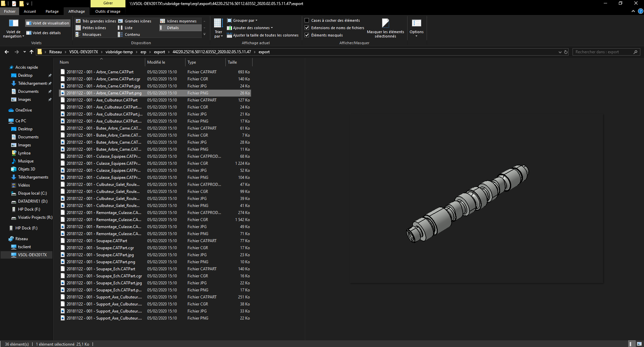Uncheck Extensions de noms de fichiers

point(307,28)
